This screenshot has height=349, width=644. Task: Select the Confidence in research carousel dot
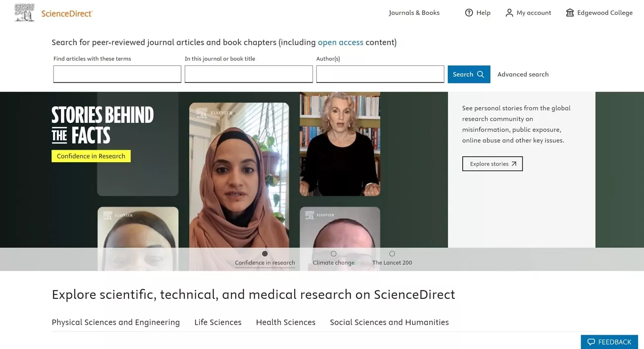click(x=266, y=254)
